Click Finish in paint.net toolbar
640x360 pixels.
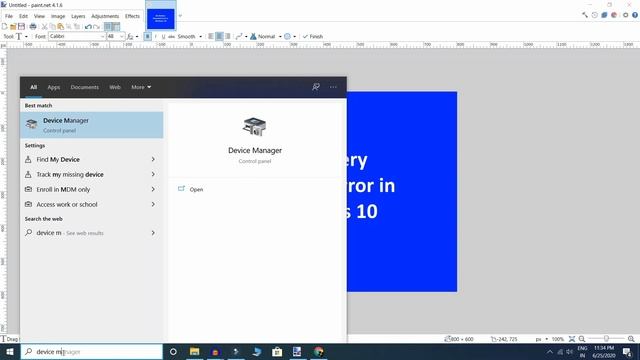(313, 36)
